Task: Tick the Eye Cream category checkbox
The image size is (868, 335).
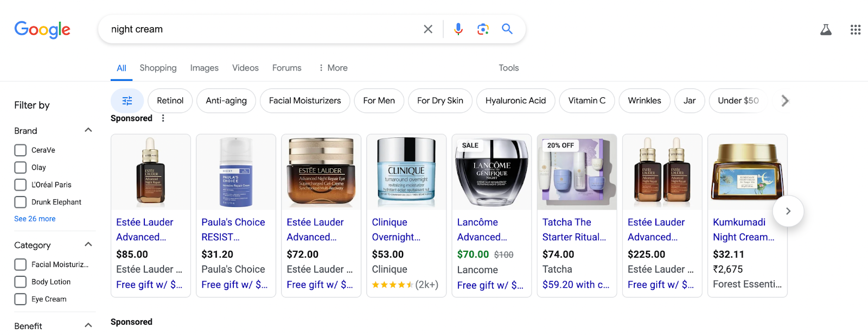Action: [21, 299]
